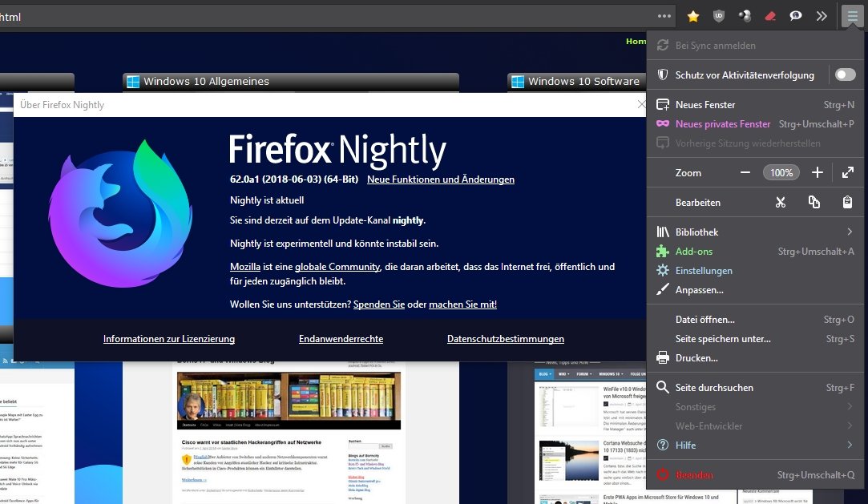
Task: Click the sunset lake article thumbnail
Action: pos(568,461)
